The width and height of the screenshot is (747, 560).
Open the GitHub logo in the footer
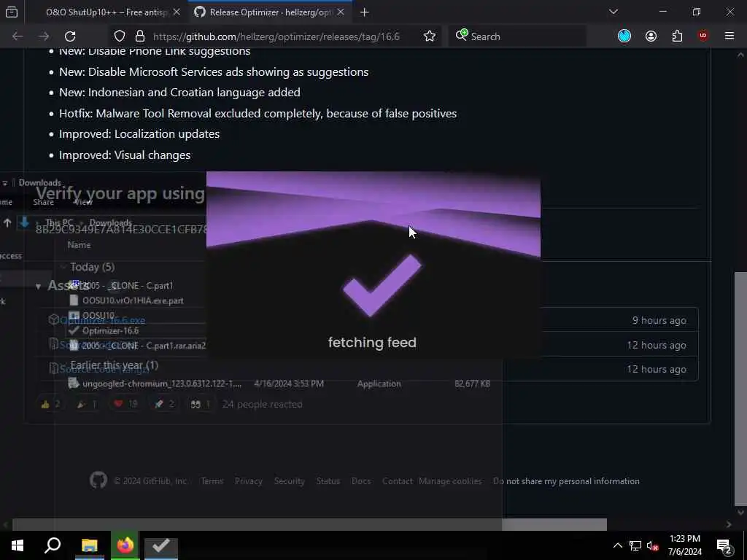coord(98,481)
